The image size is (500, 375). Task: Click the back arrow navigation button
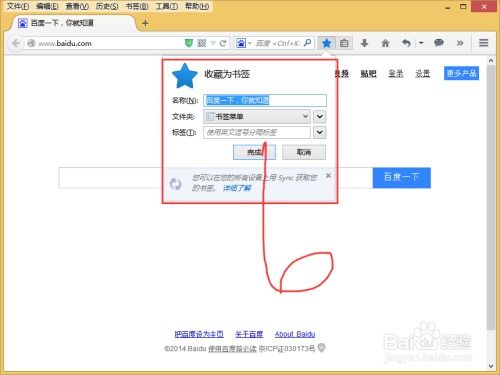[16, 43]
